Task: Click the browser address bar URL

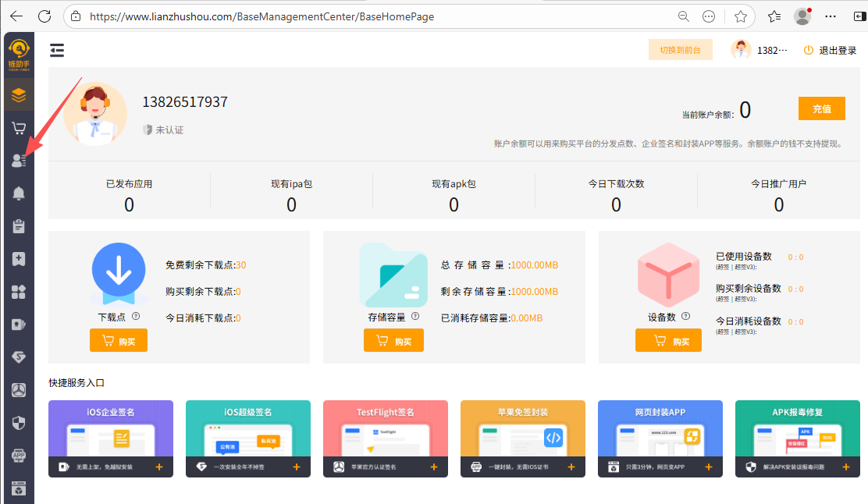Action: [261, 16]
